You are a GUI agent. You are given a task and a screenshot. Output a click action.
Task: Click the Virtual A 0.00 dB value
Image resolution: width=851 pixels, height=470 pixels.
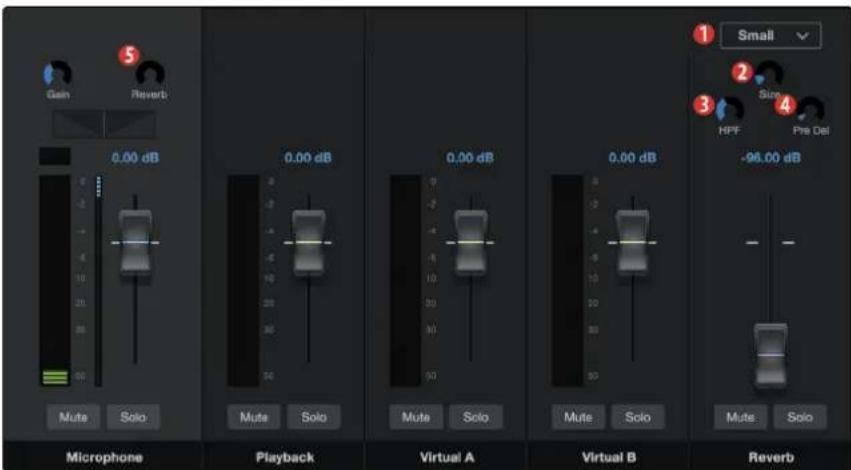click(470, 158)
